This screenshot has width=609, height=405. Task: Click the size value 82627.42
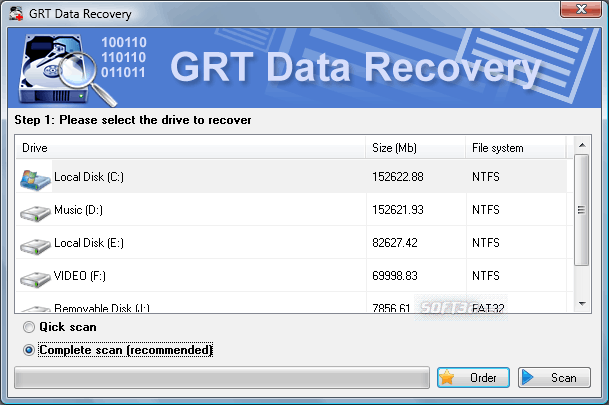[395, 243]
